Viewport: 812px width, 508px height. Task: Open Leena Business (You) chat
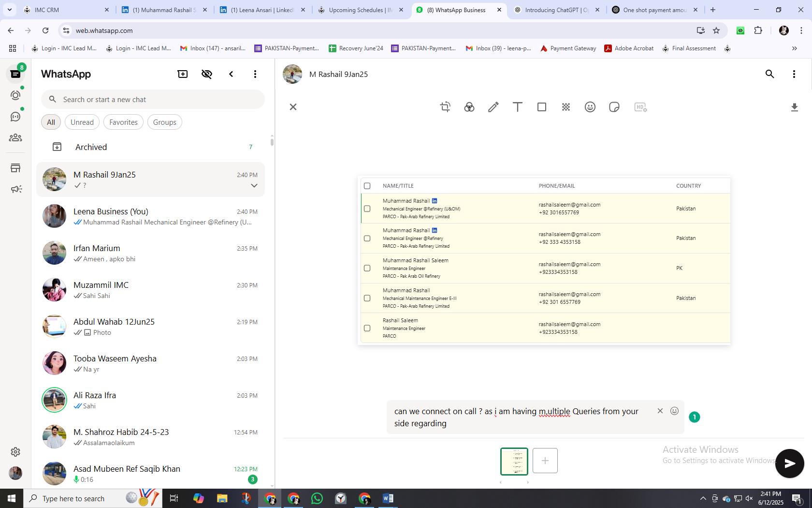coord(150,216)
